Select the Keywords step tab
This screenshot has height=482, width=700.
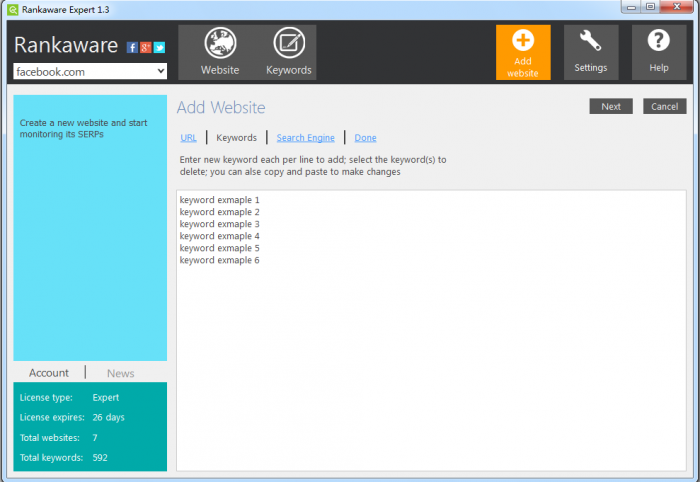(237, 138)
